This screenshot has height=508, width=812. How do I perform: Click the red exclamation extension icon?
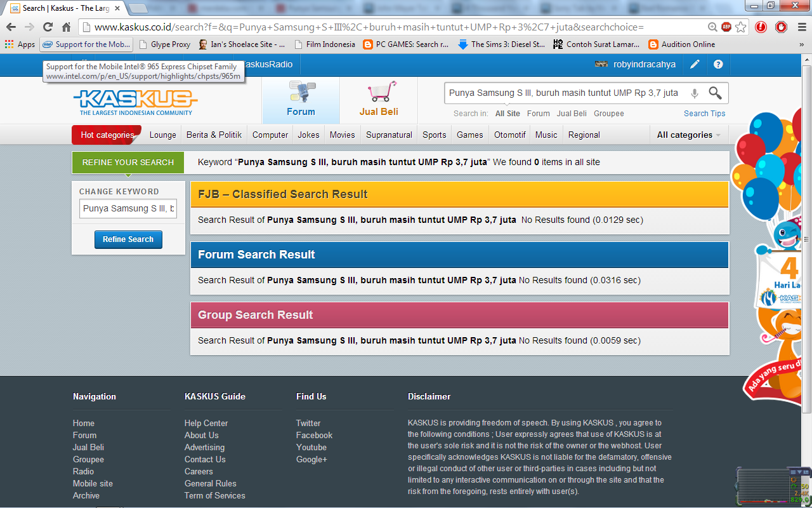[761, 27]
